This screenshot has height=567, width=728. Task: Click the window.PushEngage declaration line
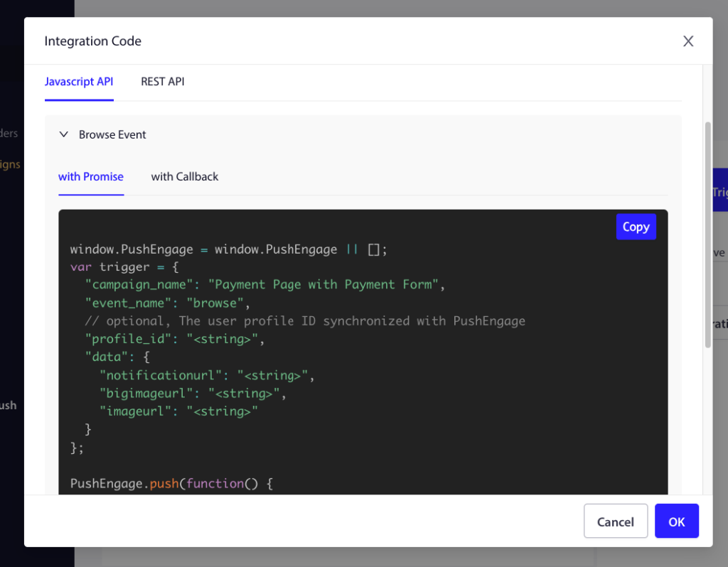227,249
